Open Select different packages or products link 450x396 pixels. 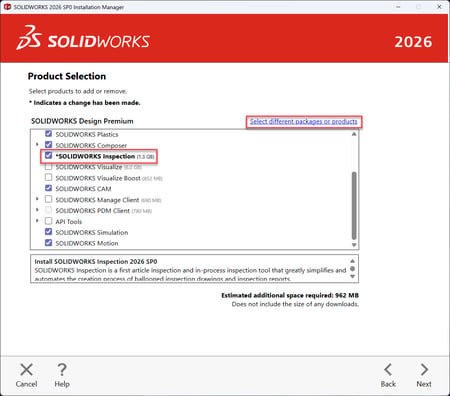click(x=303, y=121)
